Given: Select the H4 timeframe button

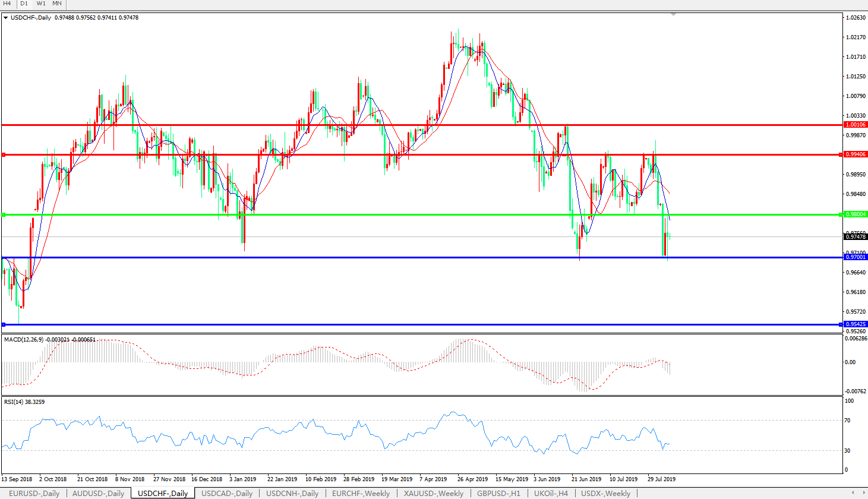Looking at the screenshot, I should click(8, 4).
